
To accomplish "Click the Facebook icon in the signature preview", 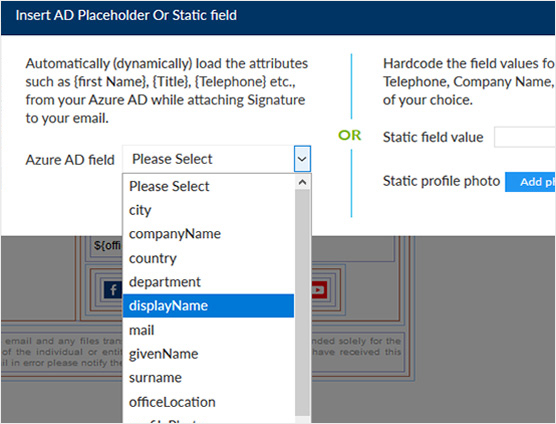I will pyautogui.click(x=113, y=290).
